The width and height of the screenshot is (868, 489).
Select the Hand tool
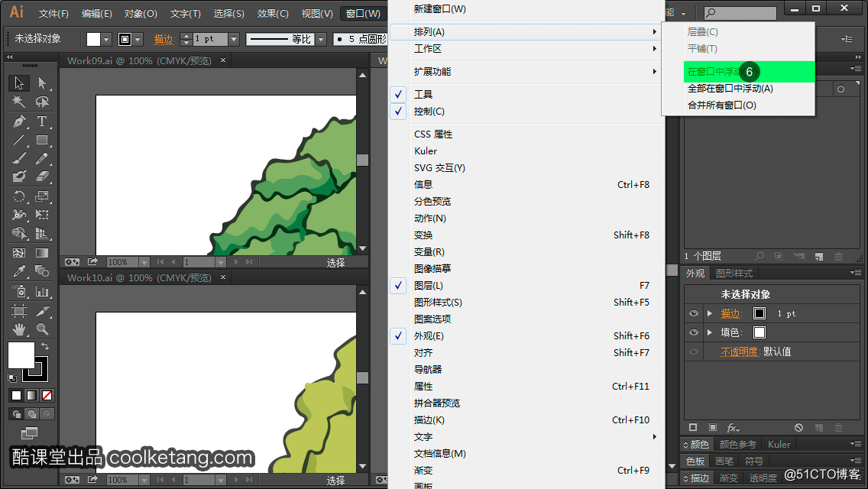(x=19, y=329)
